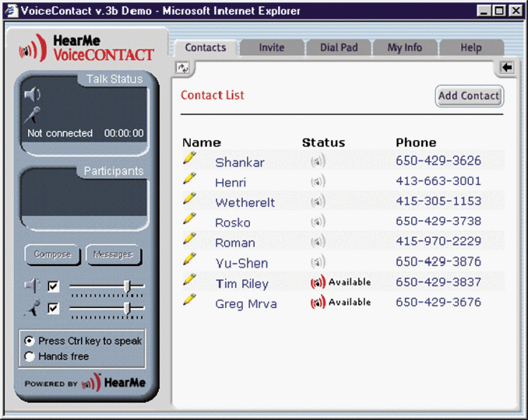Call phone number 650-429-3738
The height and width of the screenshot is (420, 528).
pos(439,221)
